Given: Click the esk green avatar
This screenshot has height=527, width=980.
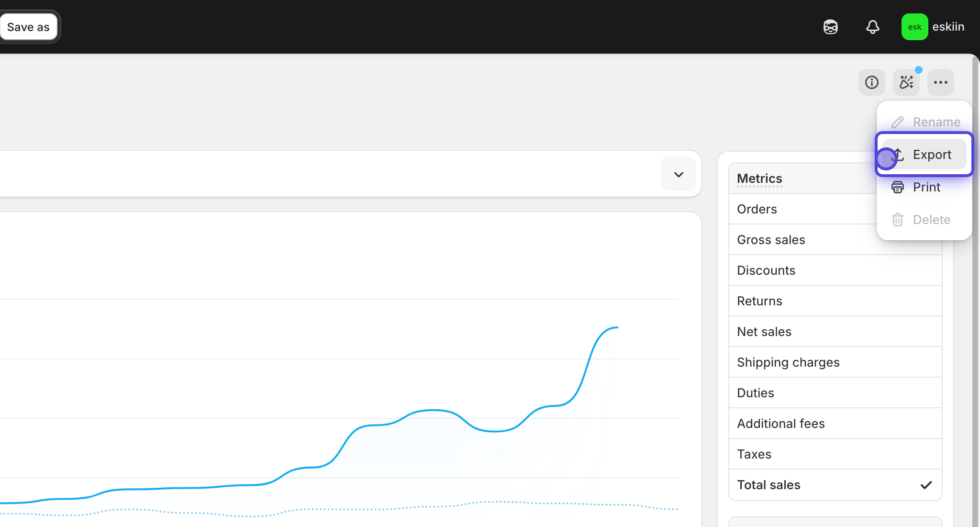Looking at the screenshot, I should [914, 27].
